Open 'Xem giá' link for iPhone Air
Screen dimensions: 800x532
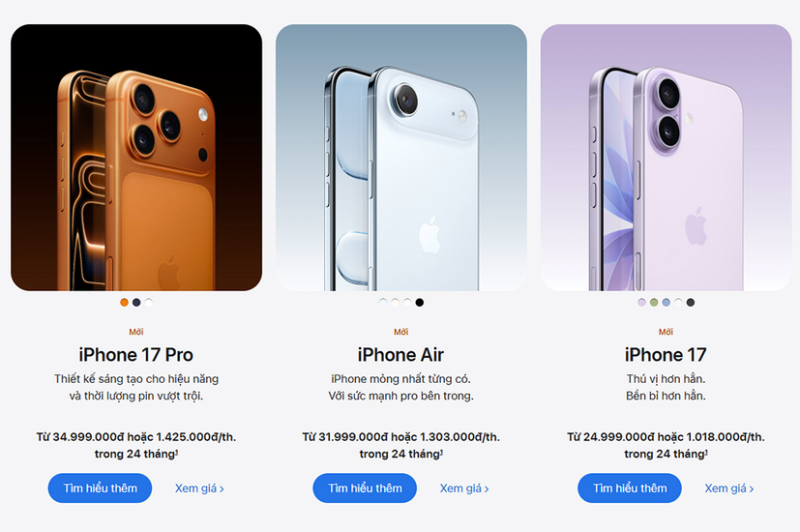coord(464,488)
